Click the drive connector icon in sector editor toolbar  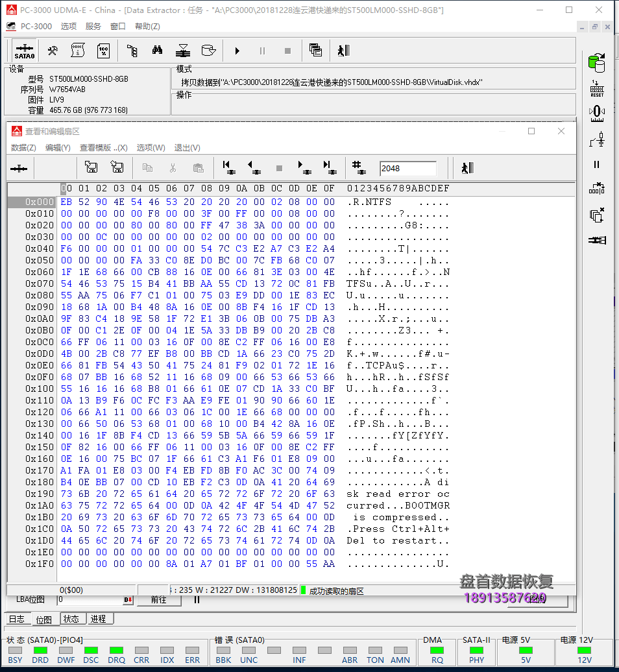click(x=19, y=169)
